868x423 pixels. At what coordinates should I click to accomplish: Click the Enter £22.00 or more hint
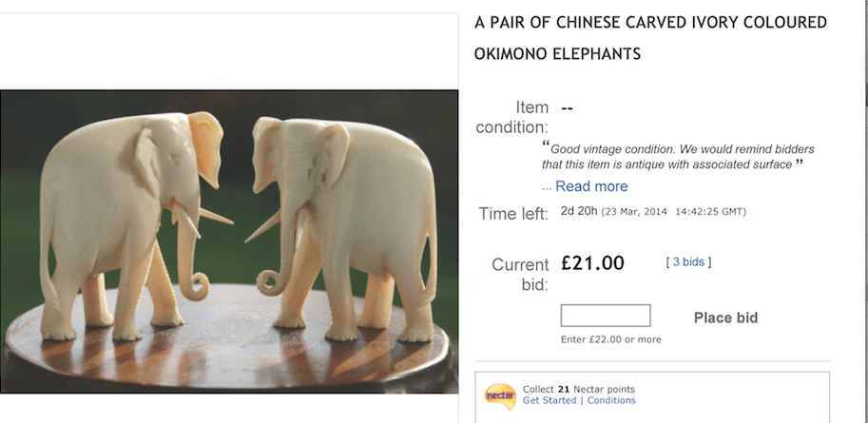(610, 339)
